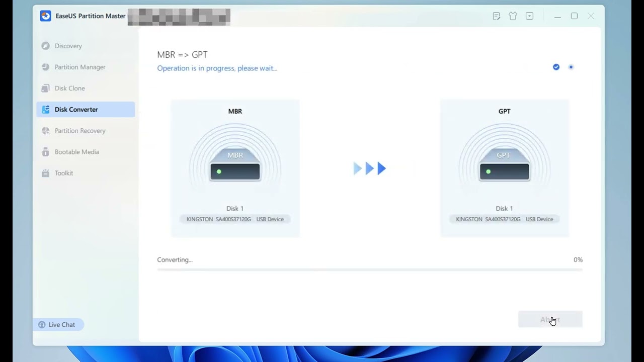Click the bold GPT title of the target card

pos(504,112)
